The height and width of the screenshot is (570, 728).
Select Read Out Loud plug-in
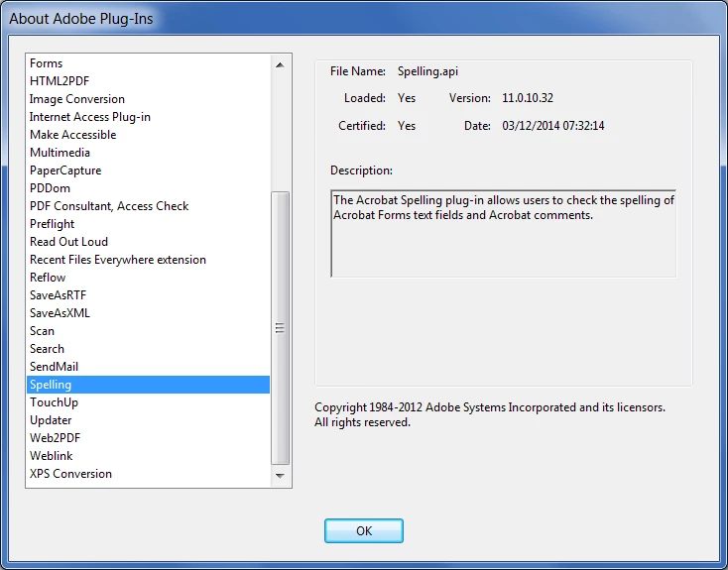[x=148, y=242]
